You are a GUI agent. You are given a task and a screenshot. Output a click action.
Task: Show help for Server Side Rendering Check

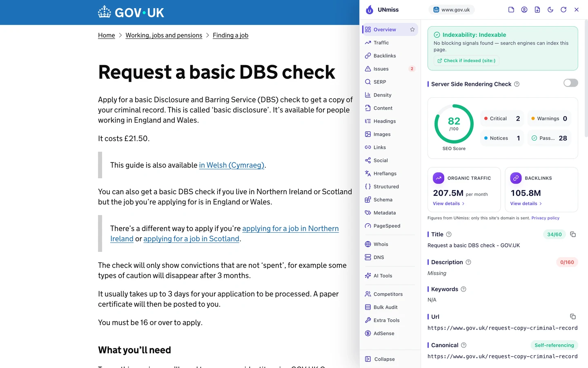pyautogui.click(x=517, y=84)
